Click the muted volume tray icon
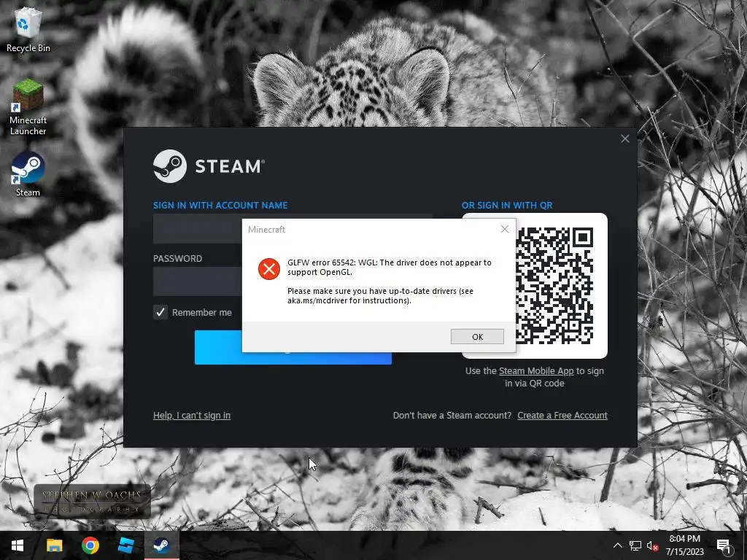747x560 pixels. coord(652,545)
